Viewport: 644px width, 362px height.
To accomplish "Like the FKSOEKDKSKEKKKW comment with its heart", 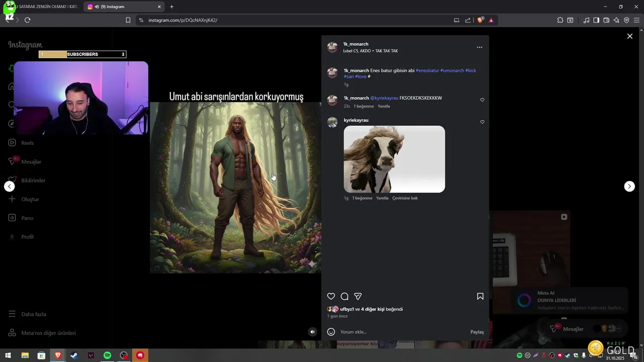I will pos(482,100).
